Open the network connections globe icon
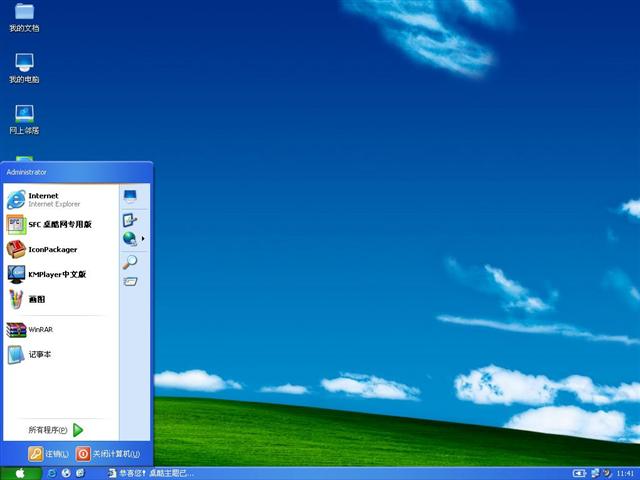 coord(130,238)
